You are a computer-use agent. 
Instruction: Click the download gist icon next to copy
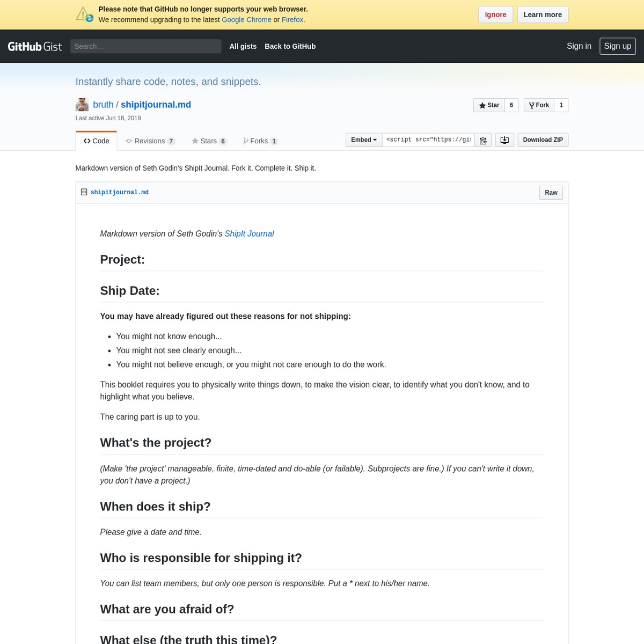504,140
